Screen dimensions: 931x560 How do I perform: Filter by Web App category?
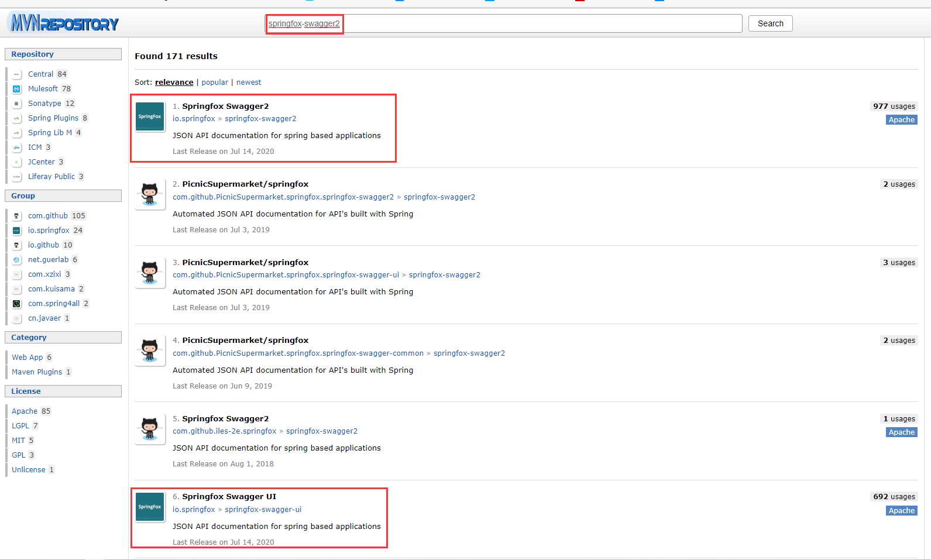point(28,358)
